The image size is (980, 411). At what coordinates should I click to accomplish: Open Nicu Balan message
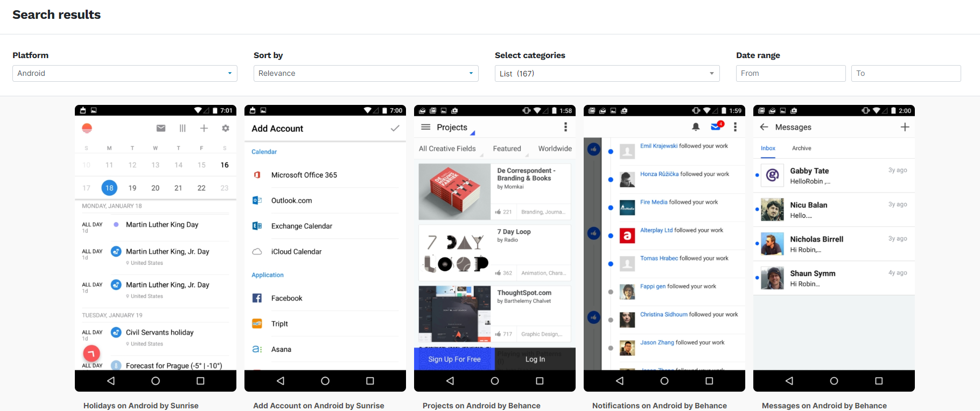(834, 210)
